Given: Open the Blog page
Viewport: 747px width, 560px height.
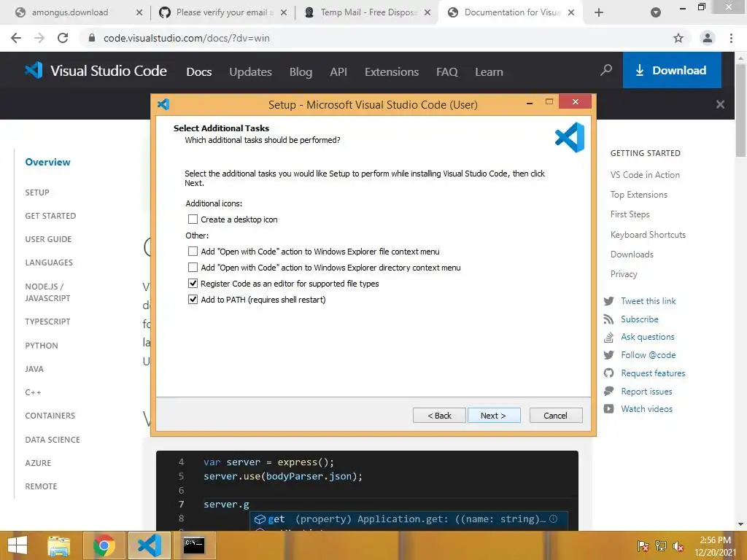Looking at the screenshot, I should 301,72.
